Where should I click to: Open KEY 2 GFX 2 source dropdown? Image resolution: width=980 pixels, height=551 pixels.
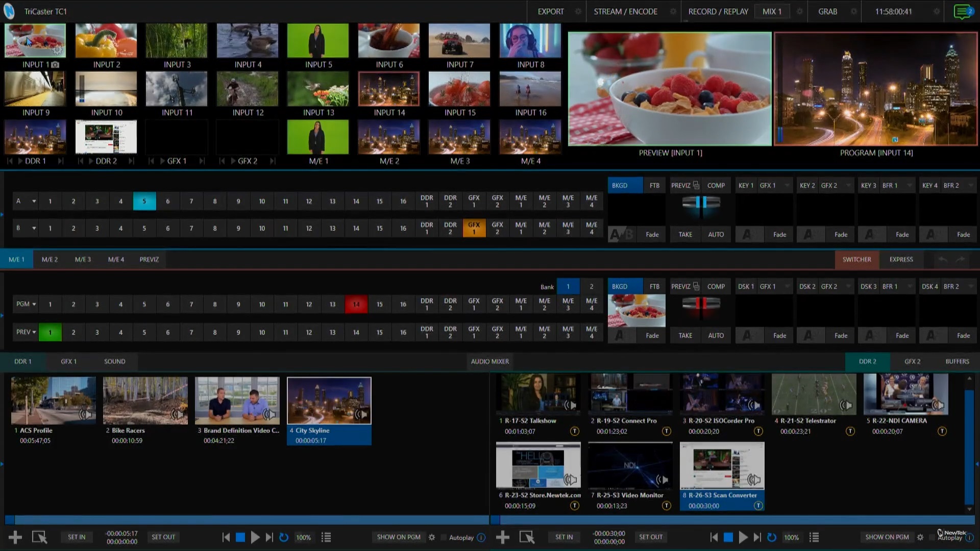(x=848, y=186)
